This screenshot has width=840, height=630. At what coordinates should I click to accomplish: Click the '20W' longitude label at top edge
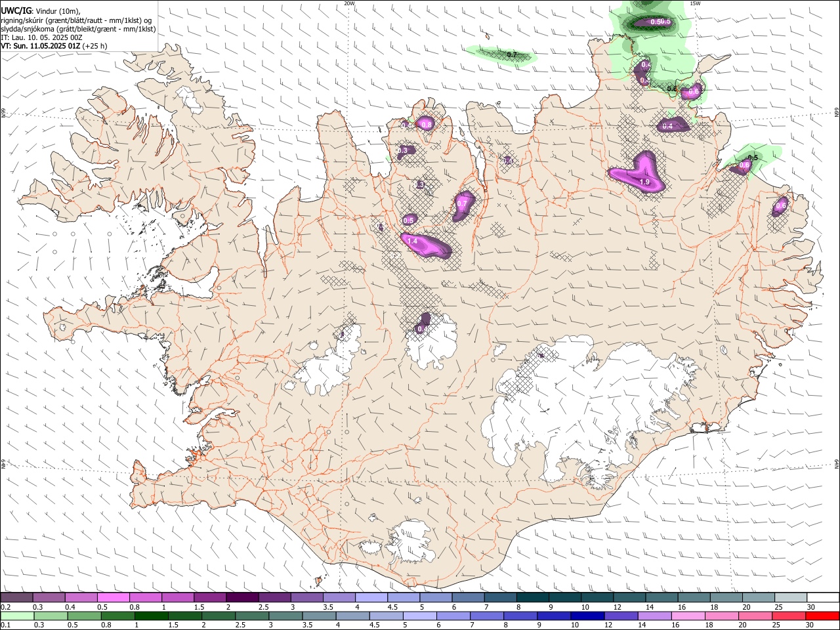[349, 3]
